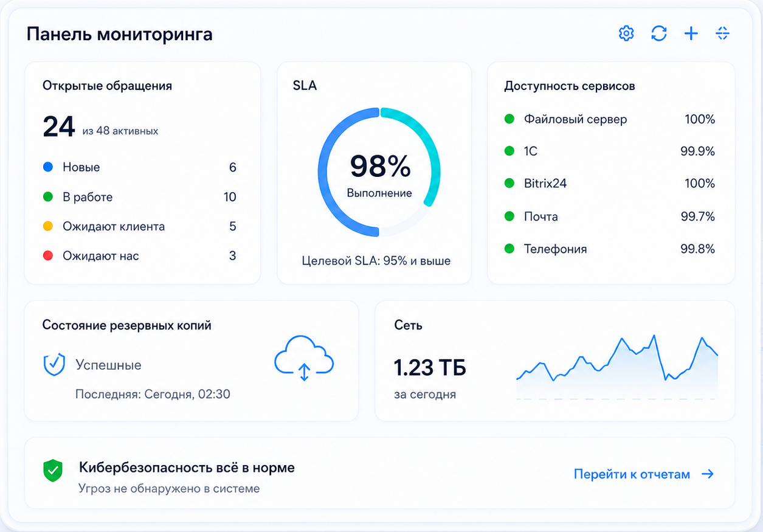
Task: Click the arrow after Перейти к отчетам
Action: pos(708,474)
